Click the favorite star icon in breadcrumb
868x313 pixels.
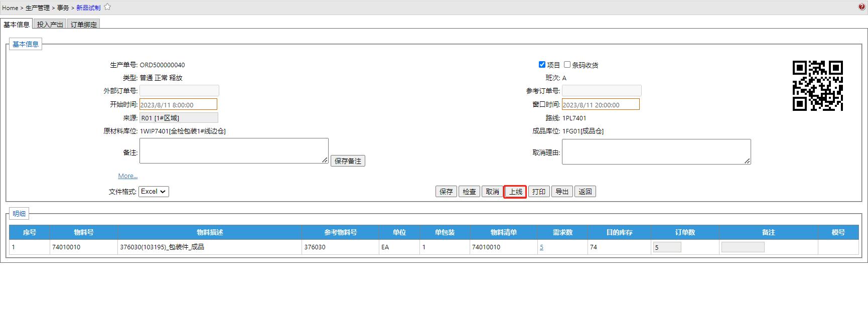click(x=107, y=7)
